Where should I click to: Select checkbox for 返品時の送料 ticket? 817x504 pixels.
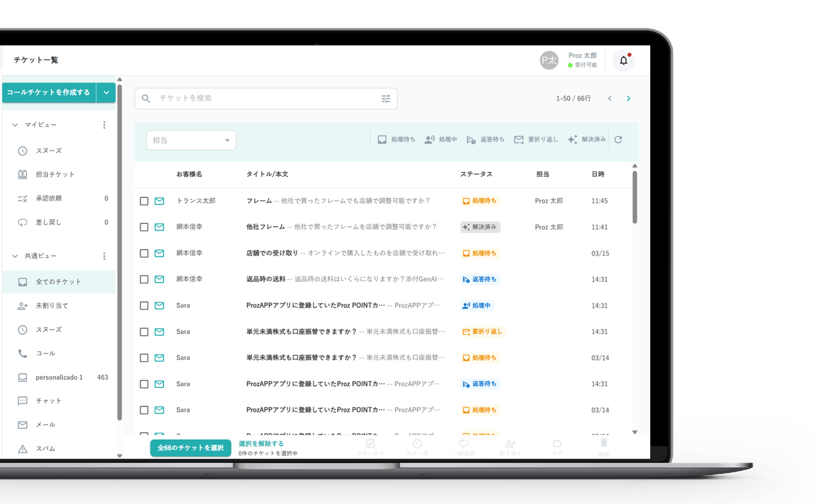(x=144, y=279)
